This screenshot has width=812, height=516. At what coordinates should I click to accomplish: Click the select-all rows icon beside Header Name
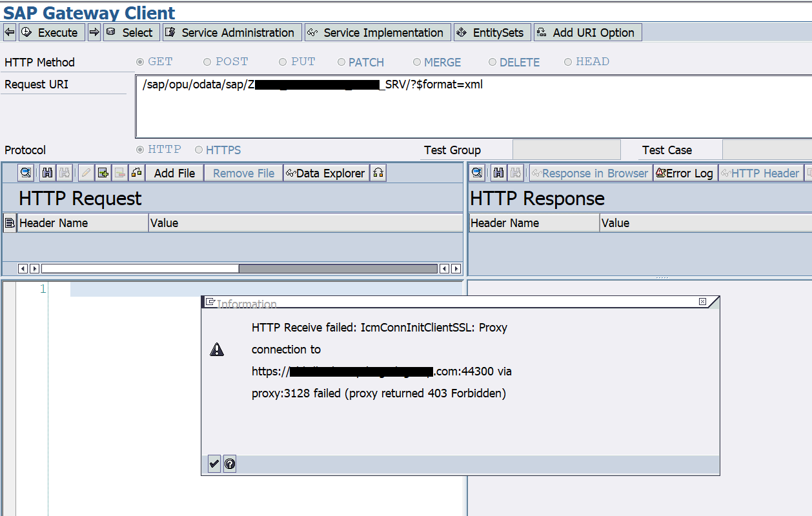coord(10,223)
